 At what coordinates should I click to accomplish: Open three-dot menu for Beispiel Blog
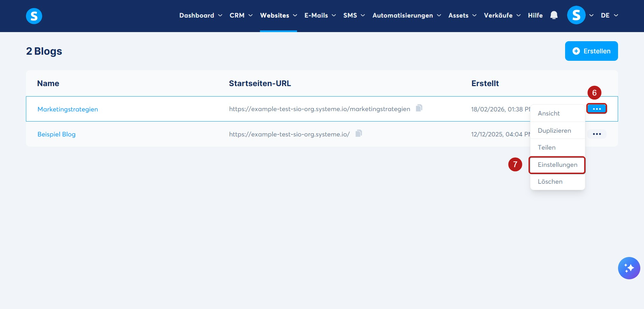coord(597,134)
